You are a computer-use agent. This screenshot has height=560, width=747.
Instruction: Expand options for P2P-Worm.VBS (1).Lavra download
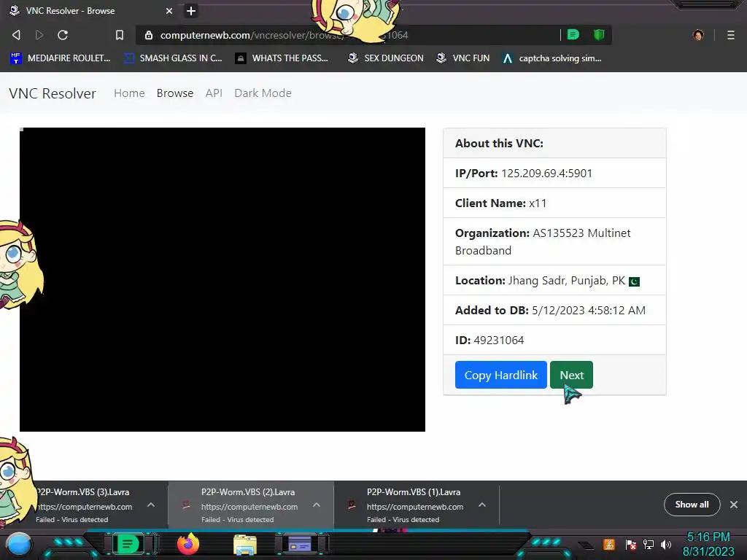point(482,505)
